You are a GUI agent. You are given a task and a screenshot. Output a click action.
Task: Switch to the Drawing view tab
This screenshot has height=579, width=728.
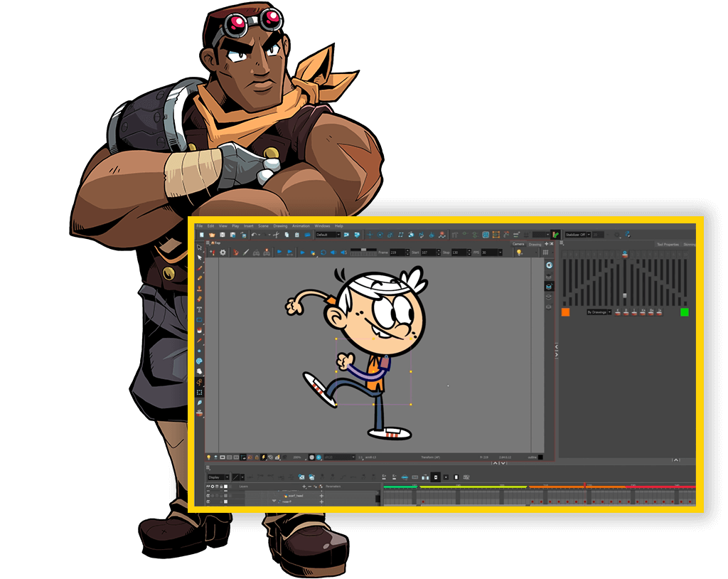(x=535, y=245)
